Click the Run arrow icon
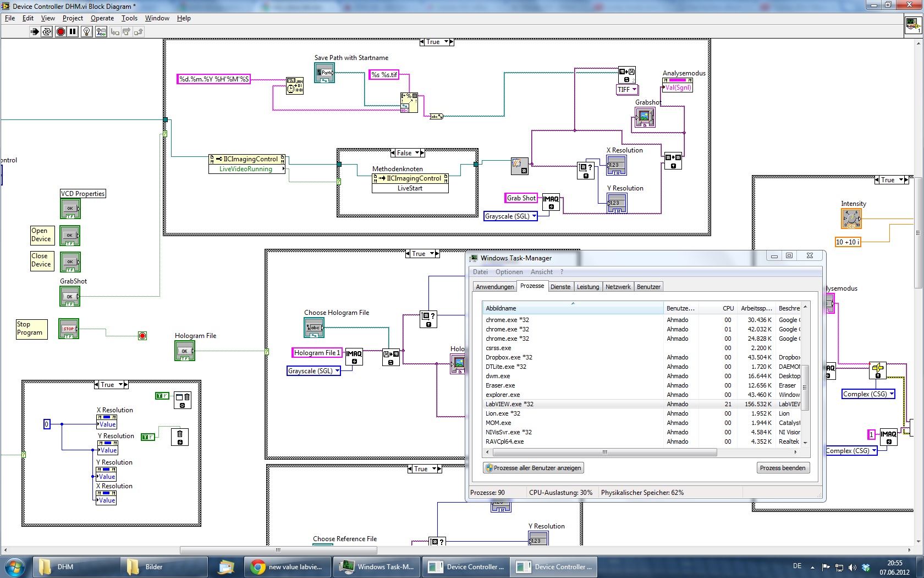The width and height of the screenshot is (924, 578). click(35, 32)
